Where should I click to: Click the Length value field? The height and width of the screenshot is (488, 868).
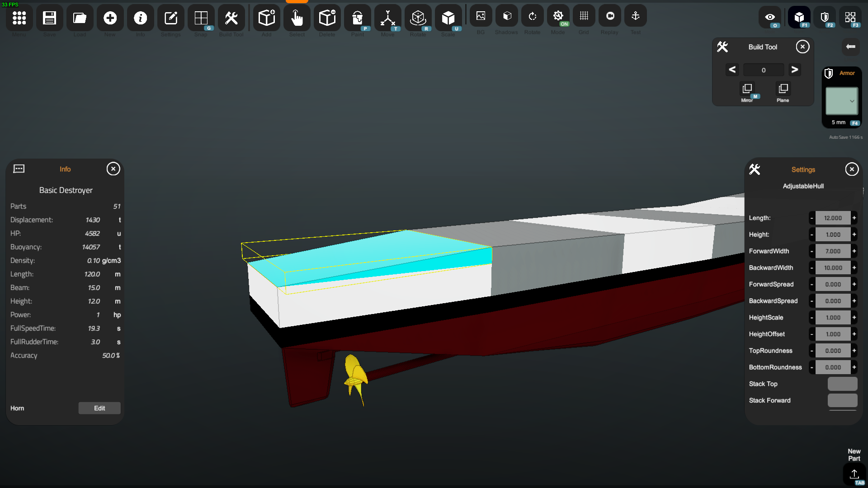tap(833, 218)
